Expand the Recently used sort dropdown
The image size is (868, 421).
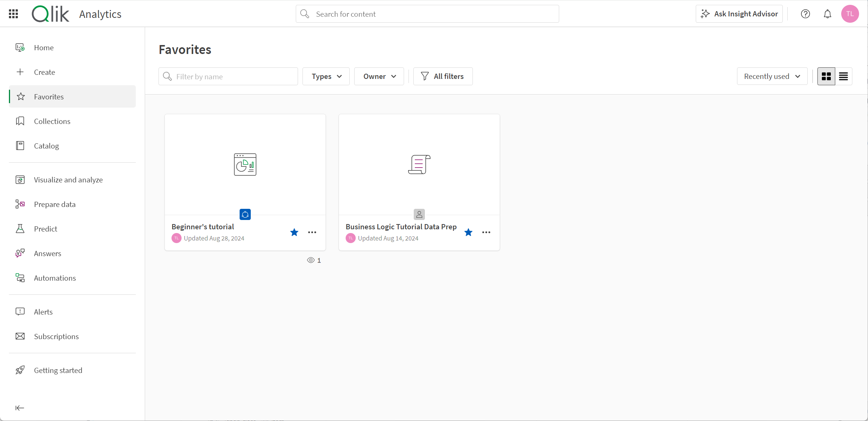point(772,76)
